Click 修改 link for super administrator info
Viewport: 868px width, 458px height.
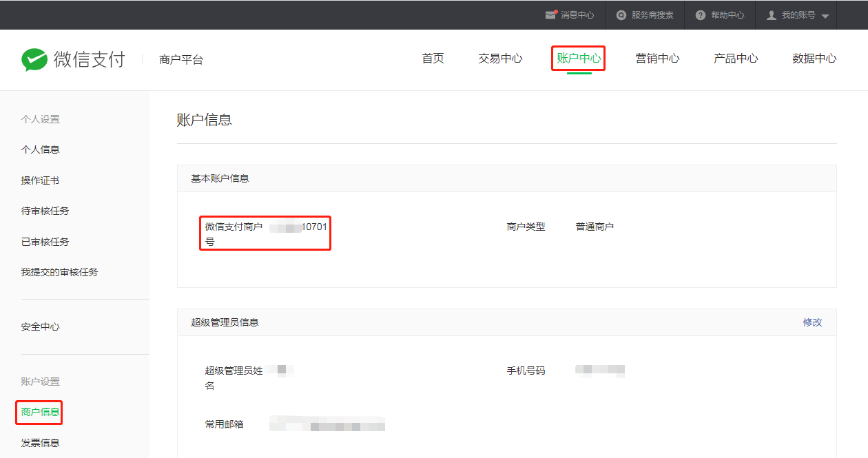tap(812, 322)
